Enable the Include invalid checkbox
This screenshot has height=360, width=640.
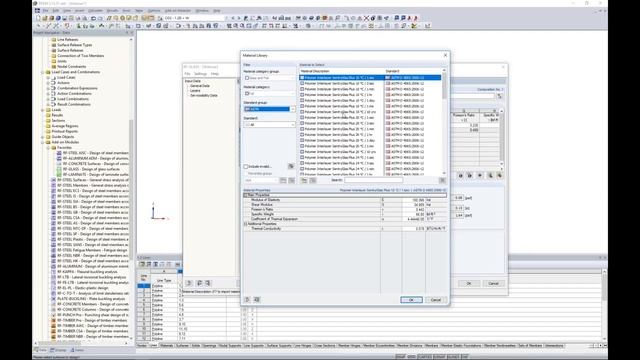tap(246, 167)
